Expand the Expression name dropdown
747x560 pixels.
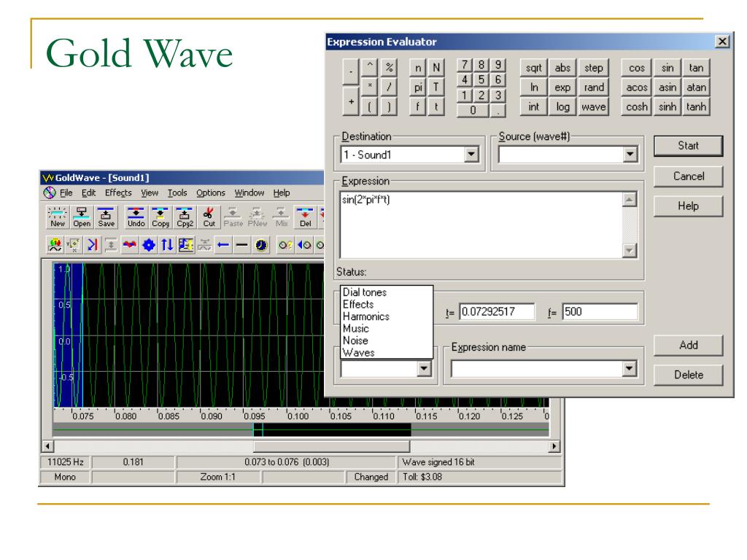pyautogui.click(x=630, y=368)
